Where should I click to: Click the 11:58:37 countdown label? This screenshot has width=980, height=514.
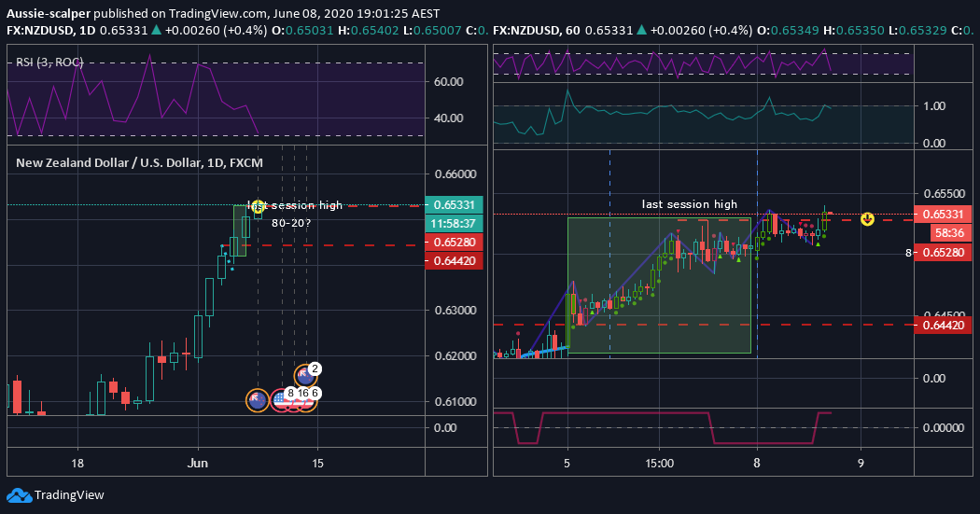pos(454,223)
